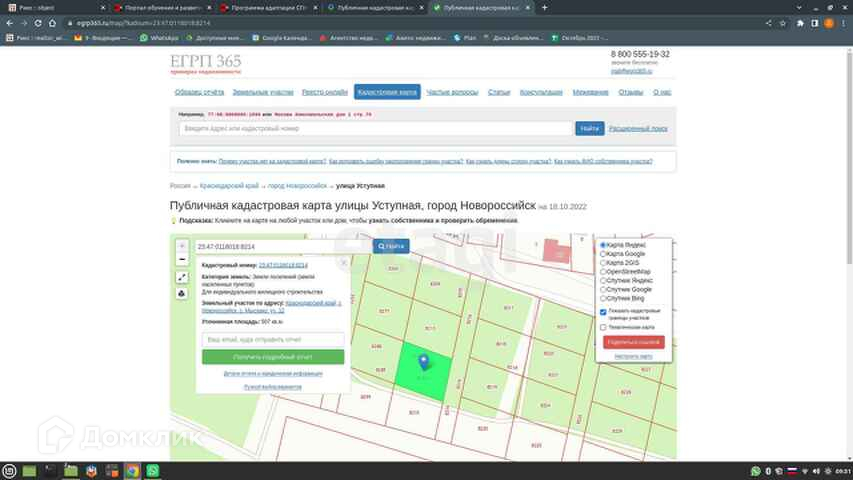This screenshot has width=853, height=480.
Task: Open Настроить карту link
Action: 633,356
